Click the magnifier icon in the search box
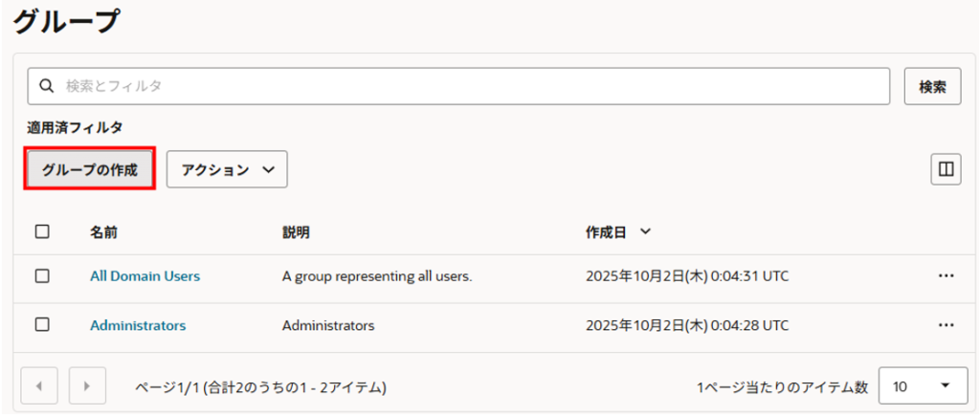 [45, 86]
